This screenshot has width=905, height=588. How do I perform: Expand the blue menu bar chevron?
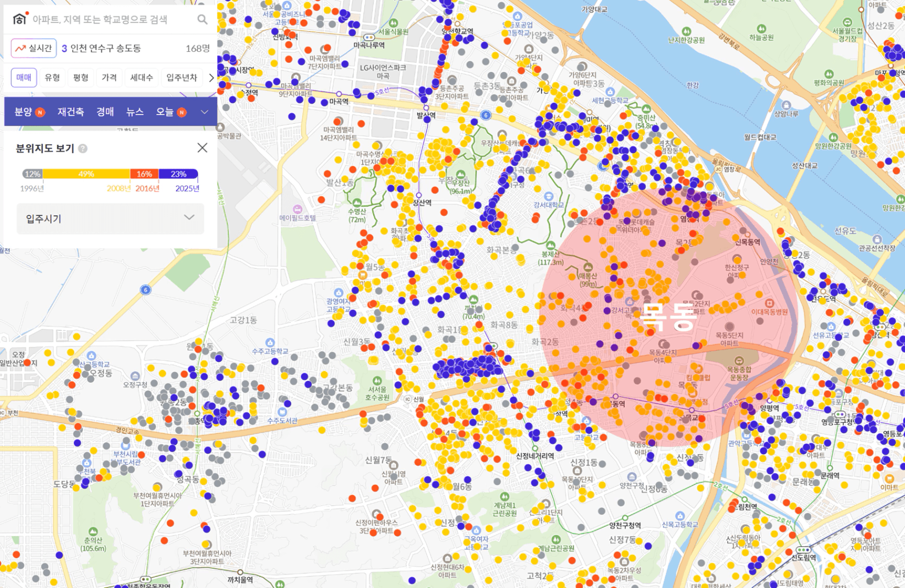point(204,112)
